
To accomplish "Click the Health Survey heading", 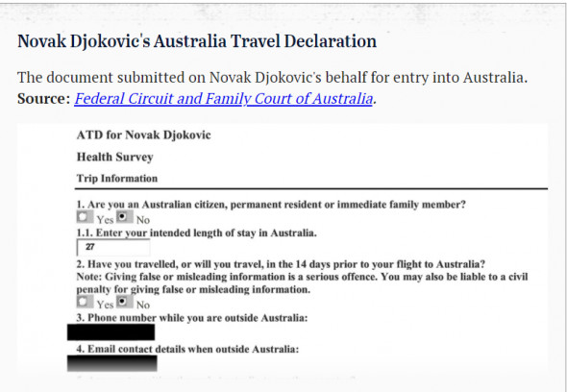I will coord(115,157).
